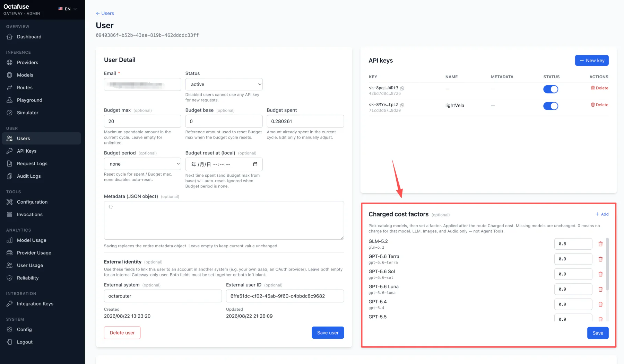Open the User Usage page

(42, 265)
